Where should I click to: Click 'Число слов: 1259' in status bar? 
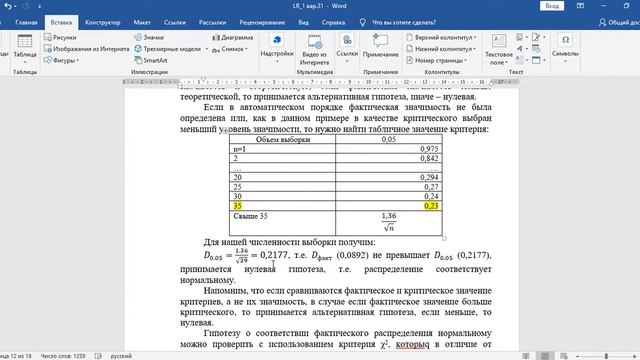click(x=63, y=356)
